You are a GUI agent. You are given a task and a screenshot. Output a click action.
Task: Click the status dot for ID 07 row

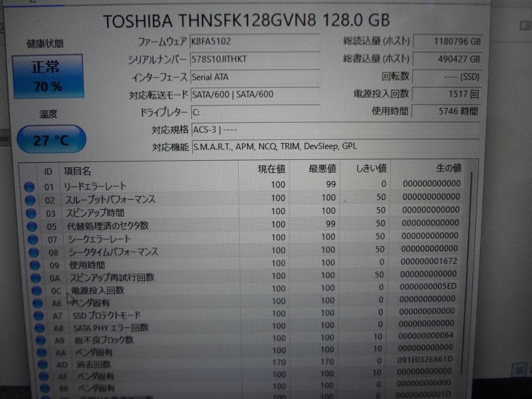point(33,239)
